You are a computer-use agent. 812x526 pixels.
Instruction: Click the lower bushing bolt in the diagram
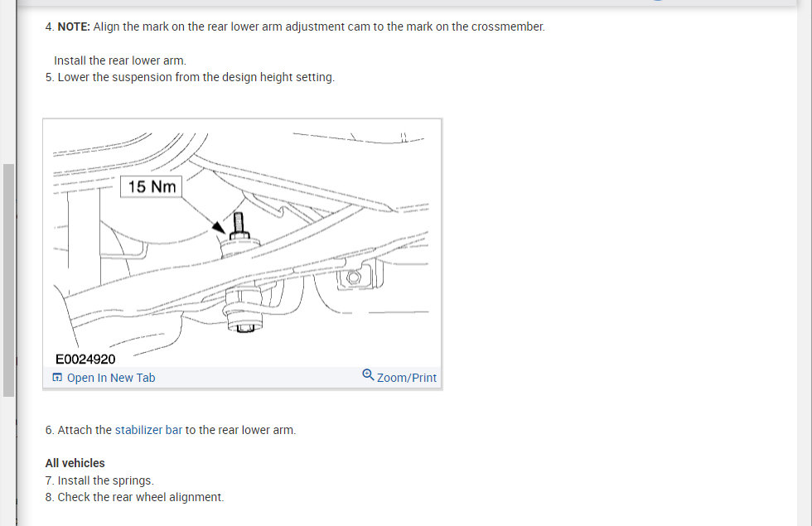(x=245, y=326)
